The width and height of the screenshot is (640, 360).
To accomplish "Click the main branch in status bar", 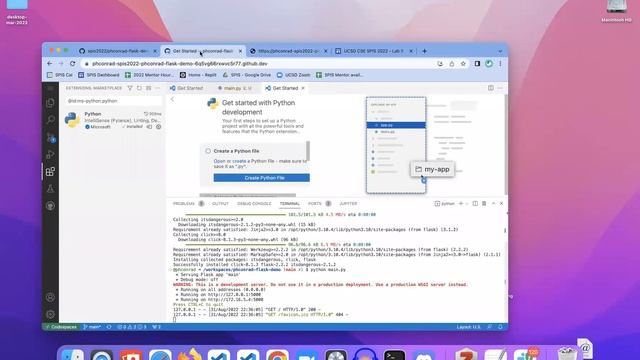I will [x=92, y=327].
